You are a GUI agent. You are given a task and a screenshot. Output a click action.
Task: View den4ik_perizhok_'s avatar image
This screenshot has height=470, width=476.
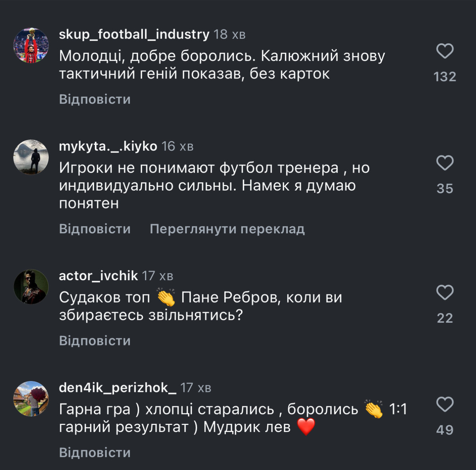click(31, 399)
